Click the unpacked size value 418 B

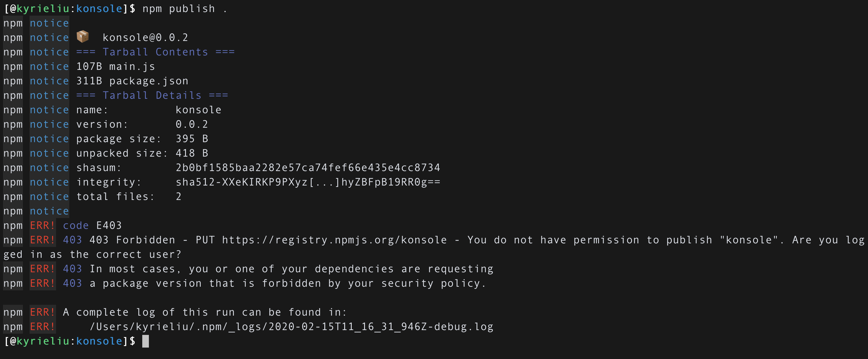coord(192,153)
